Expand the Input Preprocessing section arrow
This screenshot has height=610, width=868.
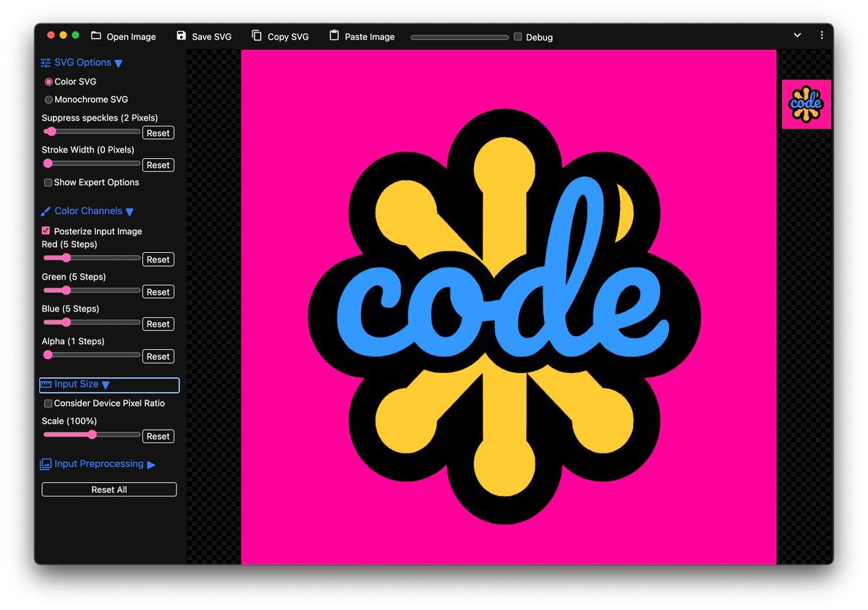click(x=151, y=465)
